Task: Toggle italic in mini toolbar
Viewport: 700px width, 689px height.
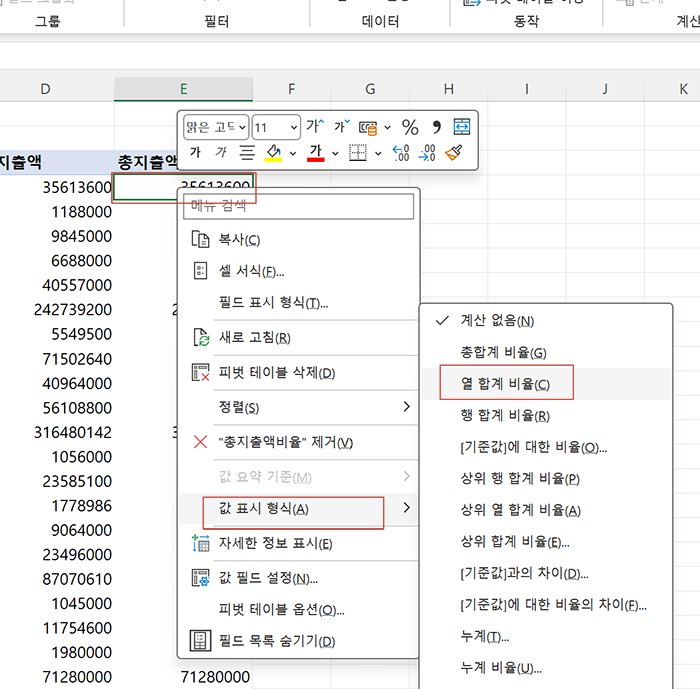Action: point(221,153)
